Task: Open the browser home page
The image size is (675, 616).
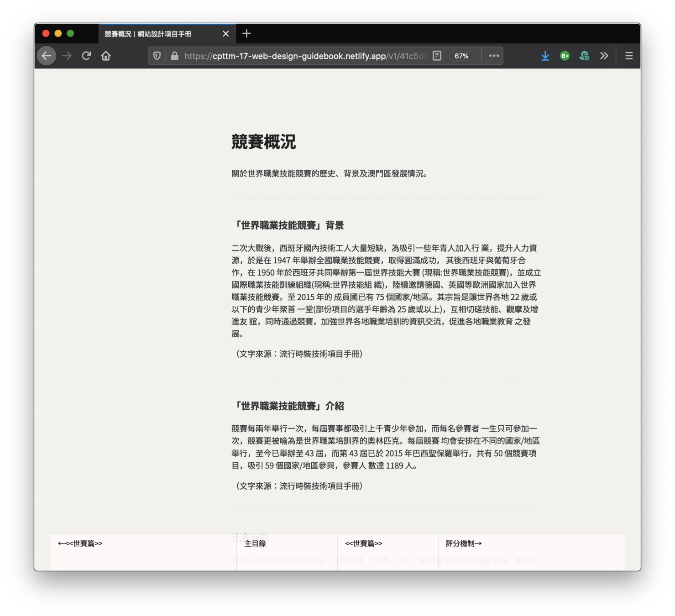Action: 106,56
